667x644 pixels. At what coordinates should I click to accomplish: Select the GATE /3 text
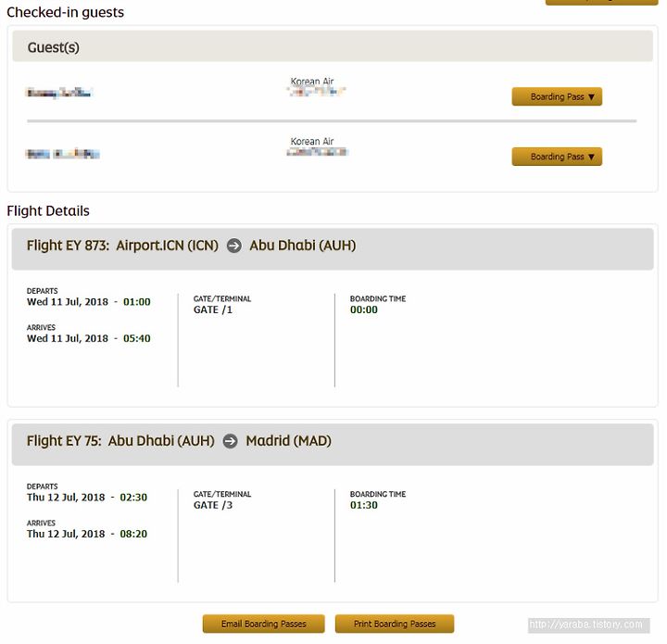213,505
